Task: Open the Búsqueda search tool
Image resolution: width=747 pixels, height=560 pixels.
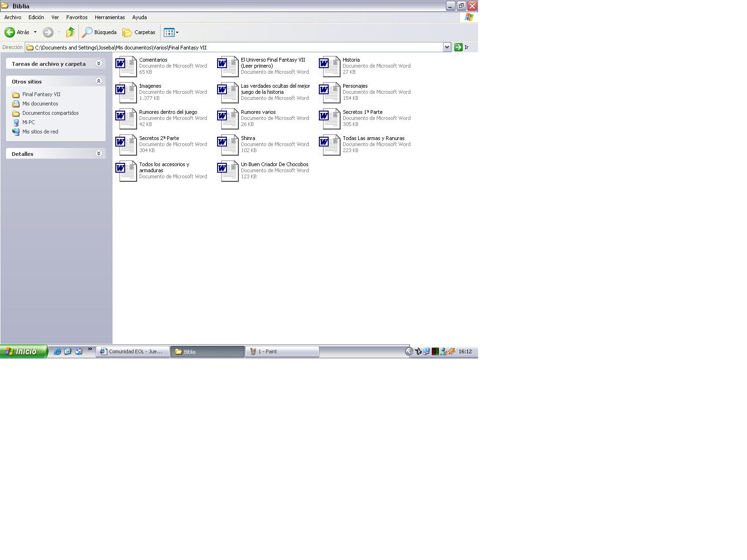Action: (x=99, y=32)
